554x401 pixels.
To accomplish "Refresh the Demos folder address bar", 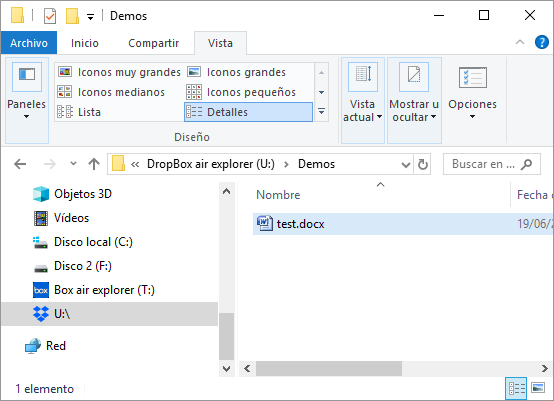I will tap(423, 164).
